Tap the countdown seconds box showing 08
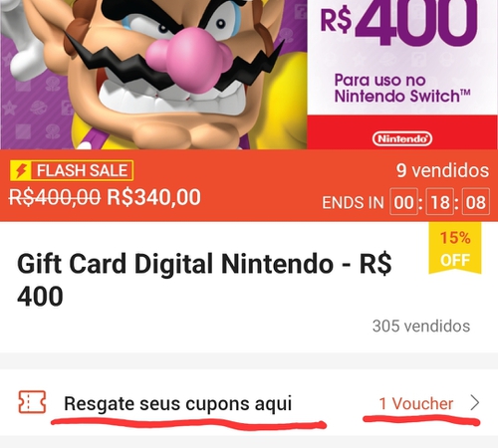 coord(476,202)
